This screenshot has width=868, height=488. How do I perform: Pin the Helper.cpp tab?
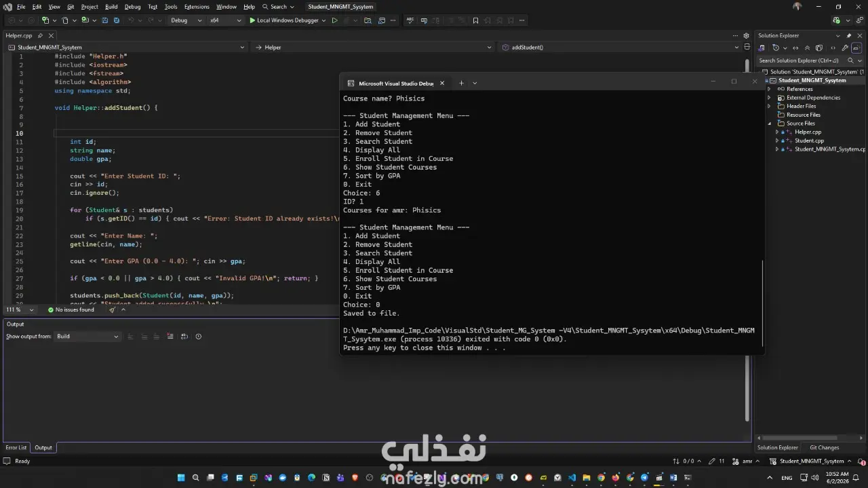click(x=40, y=35)
